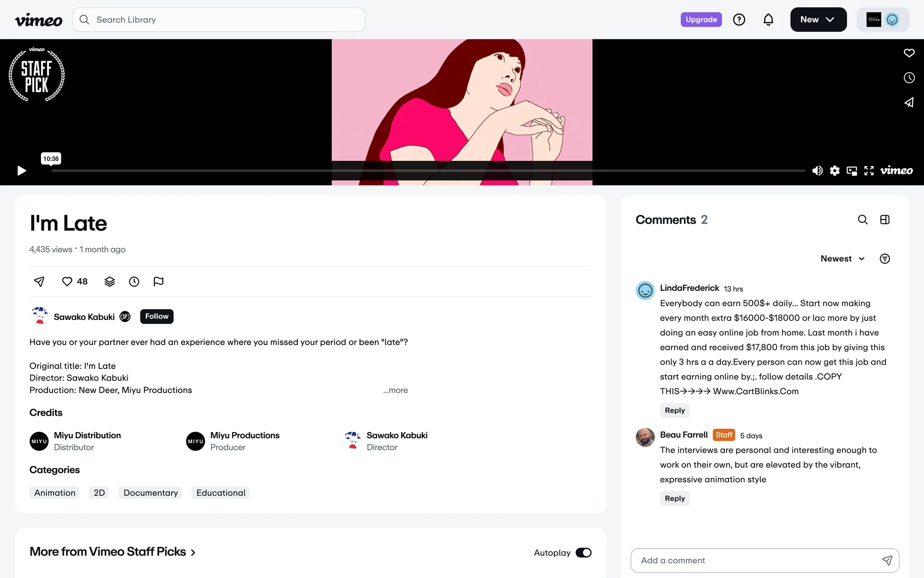Open player settings gear icon
Image resolution: width=924 pixels, height=578 pixels.
[834, 171]
